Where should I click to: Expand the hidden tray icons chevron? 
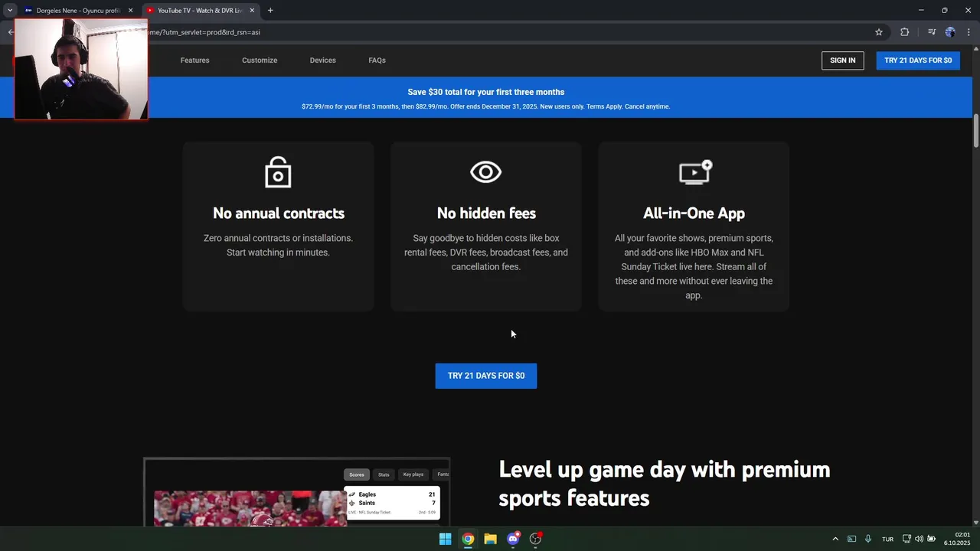pyautogui.click(x=835, y=539)
